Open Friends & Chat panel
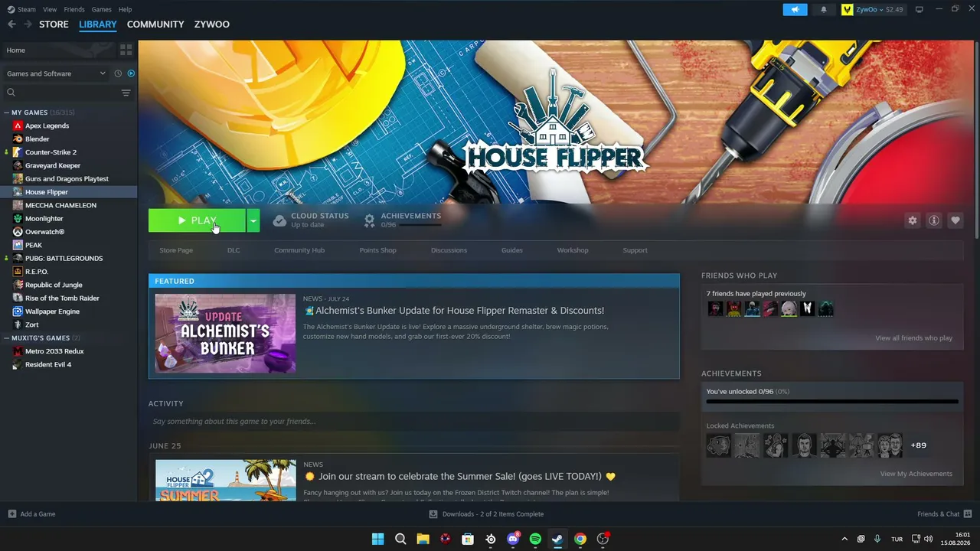This screenshot has width=980, height=551. coord(945,514)
